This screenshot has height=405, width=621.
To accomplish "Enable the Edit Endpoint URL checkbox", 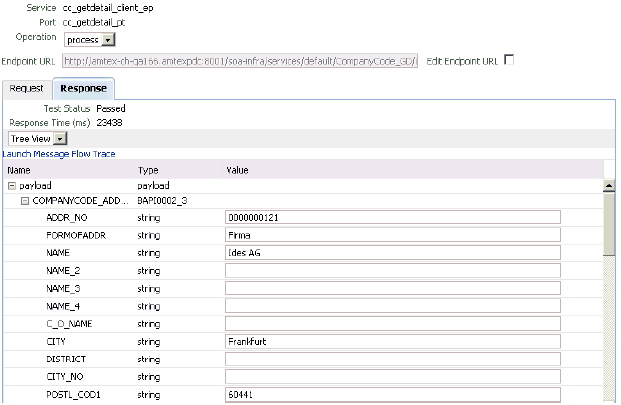I will coord(509,60).
